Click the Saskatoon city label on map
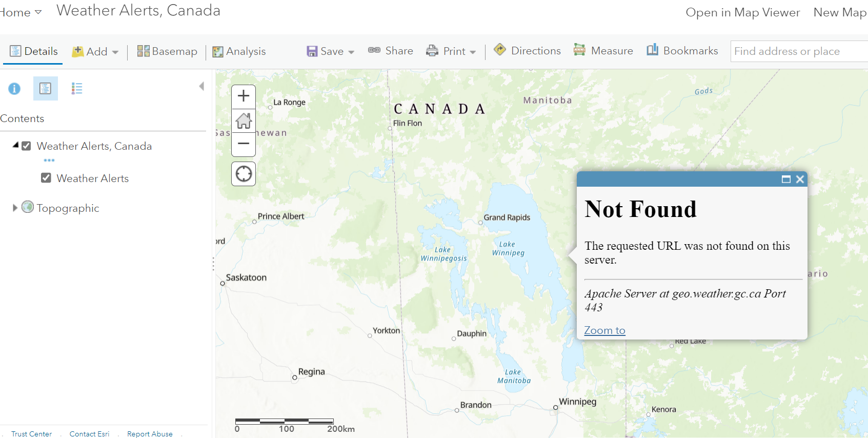Viewport: 868px width, 438px height. pyautogui.click(x=246, y=277)
